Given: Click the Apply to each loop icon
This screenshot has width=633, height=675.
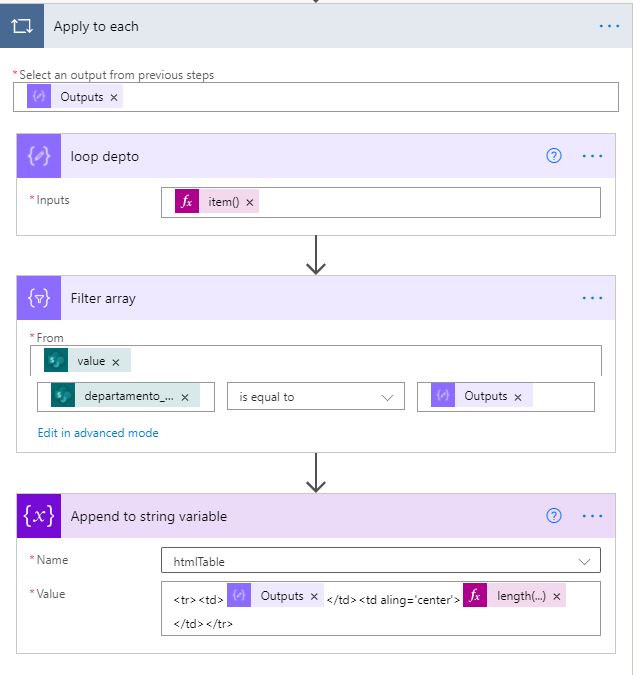Looking at the screenshot, I should [22, 26].
